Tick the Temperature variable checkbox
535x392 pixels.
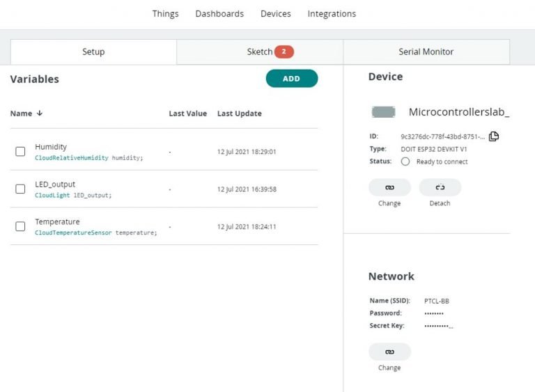[x=20, y=226]
